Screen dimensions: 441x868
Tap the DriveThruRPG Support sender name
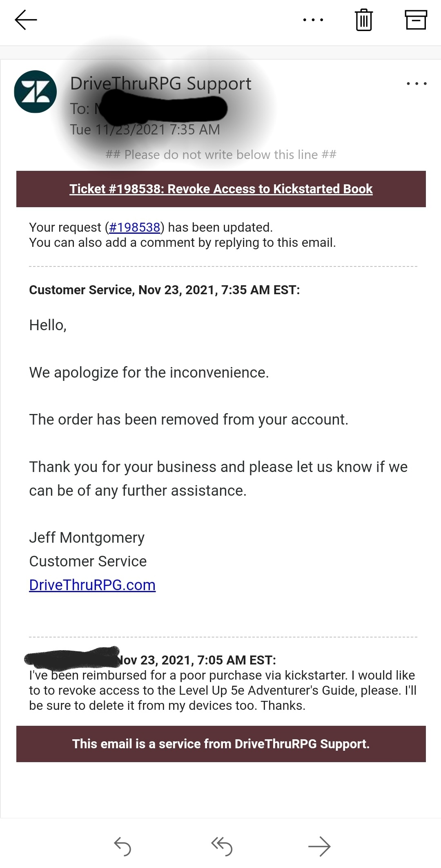click(x=160, y=83)
